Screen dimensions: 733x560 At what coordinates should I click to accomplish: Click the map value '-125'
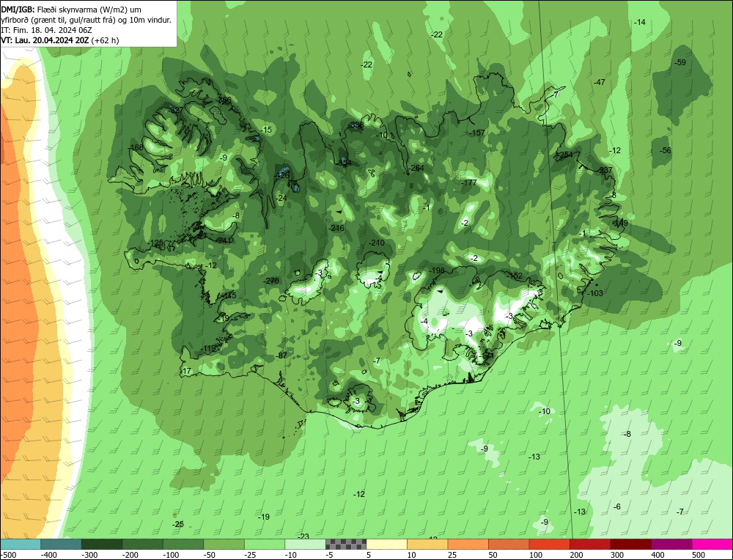[x=155, y=243]
